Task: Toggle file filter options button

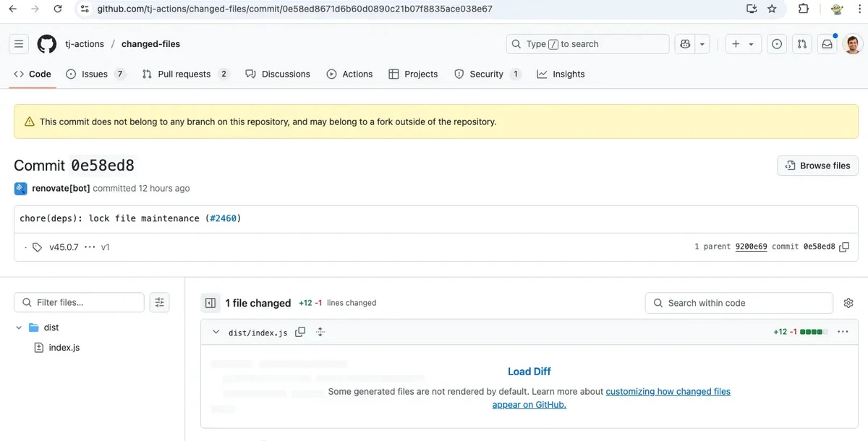Action: 160,303
